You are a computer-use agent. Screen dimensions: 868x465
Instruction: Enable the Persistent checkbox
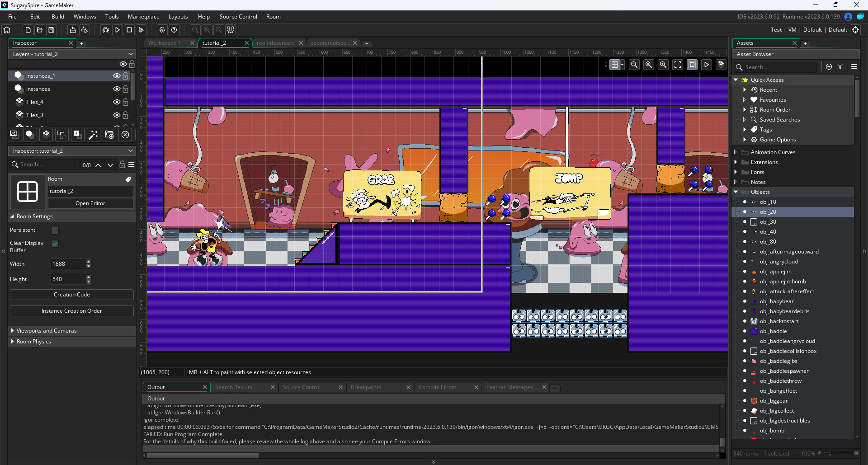click(54, 230)
